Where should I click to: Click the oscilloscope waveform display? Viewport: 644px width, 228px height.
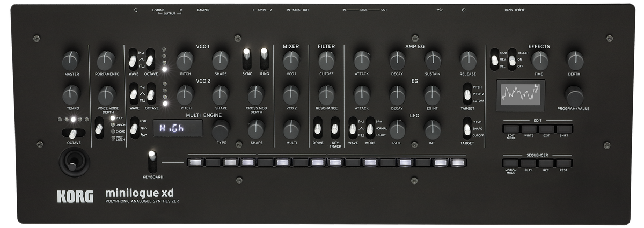click(x=521, y=95)
